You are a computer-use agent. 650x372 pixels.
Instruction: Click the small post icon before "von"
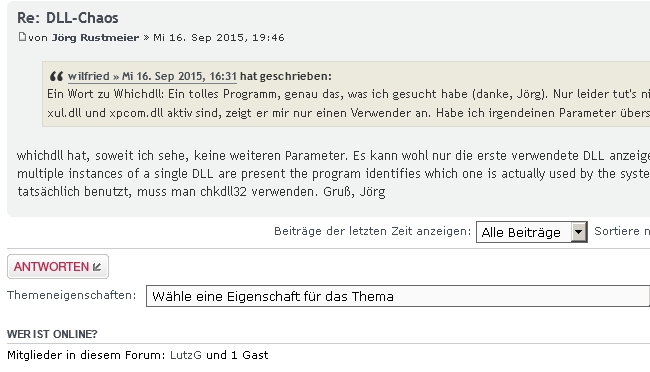click(x=22, y=37)
